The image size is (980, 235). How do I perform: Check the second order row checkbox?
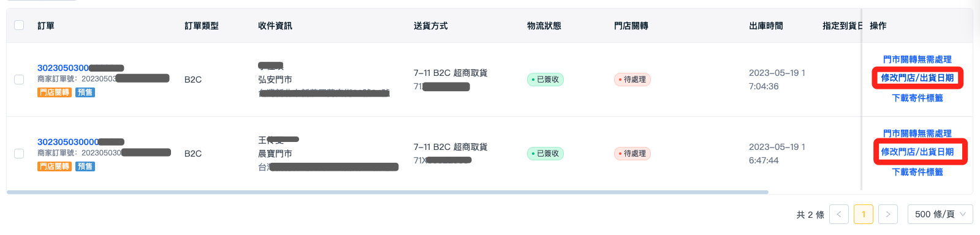point(19,154)
